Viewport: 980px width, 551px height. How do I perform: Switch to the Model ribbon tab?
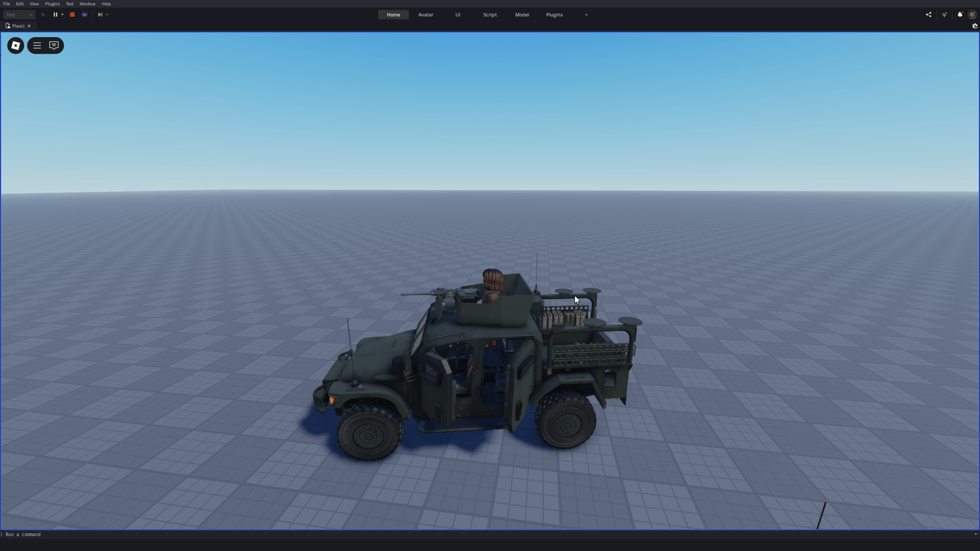pyautogui.click(x=522, y=14)
